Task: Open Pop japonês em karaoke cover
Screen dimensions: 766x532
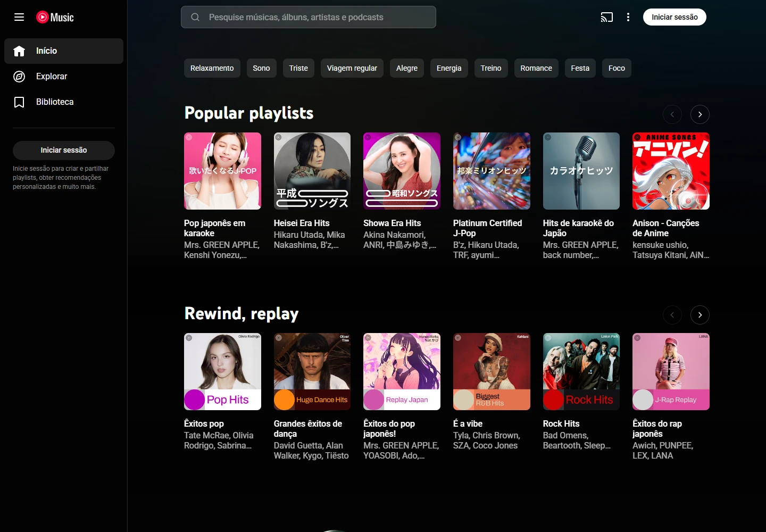Action: click(x=222, y=171)
